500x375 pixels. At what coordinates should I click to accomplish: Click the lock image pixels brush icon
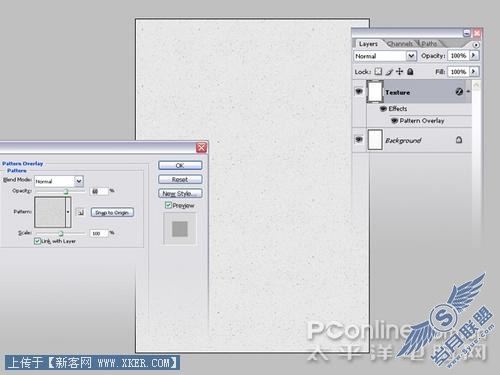coord(389,71)
